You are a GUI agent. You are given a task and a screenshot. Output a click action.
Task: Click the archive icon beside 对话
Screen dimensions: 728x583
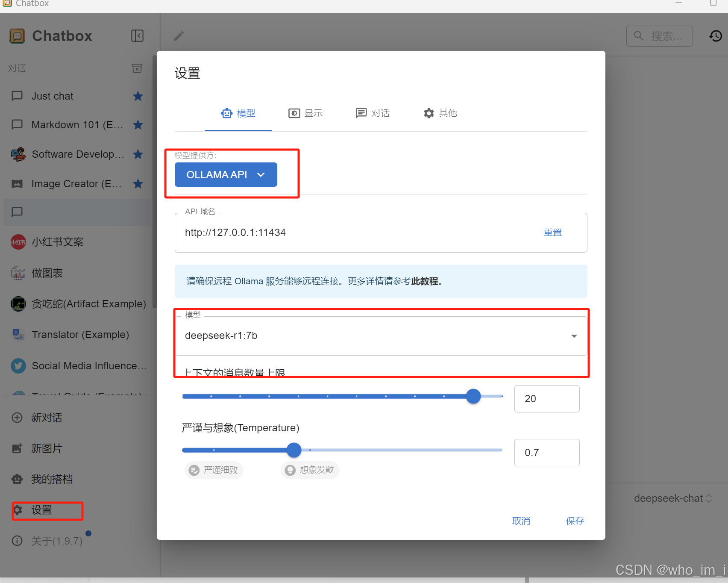click(137, 68)
